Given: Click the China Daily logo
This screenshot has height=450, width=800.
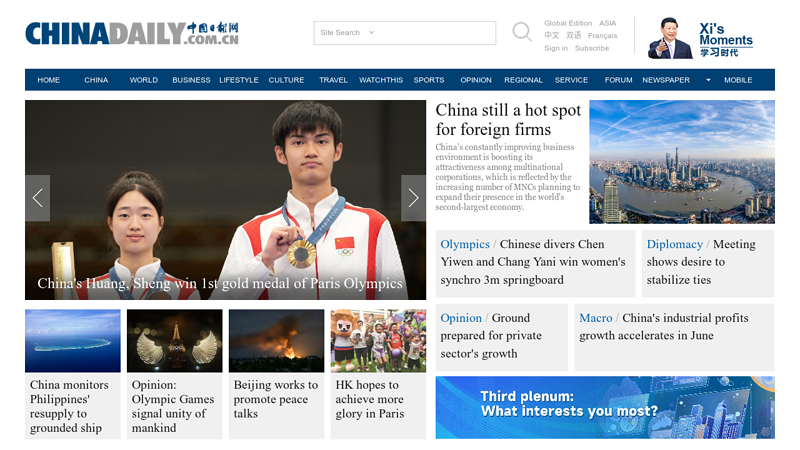Looking at the screenshot, I should click(132, 33).
